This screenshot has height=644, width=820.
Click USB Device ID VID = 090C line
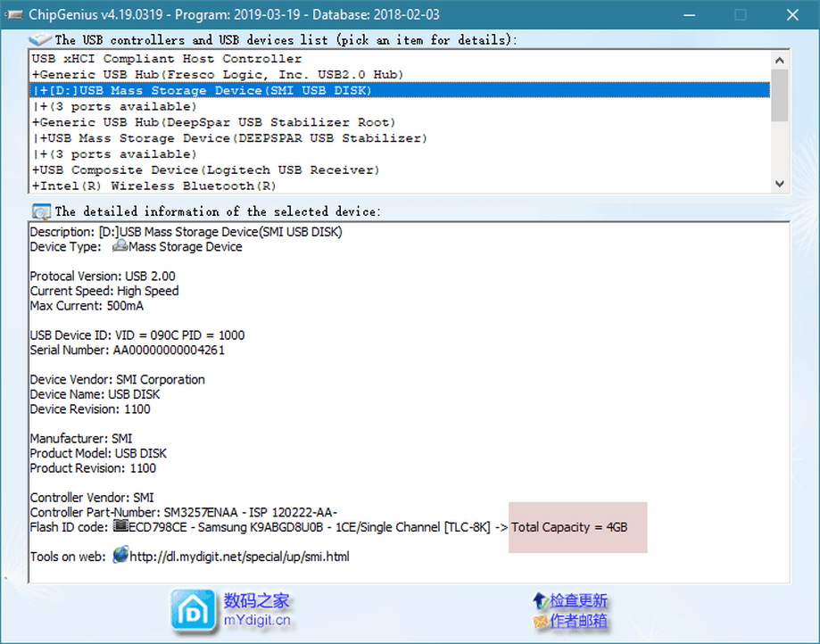pyautogui.click(x=137, y=335)
